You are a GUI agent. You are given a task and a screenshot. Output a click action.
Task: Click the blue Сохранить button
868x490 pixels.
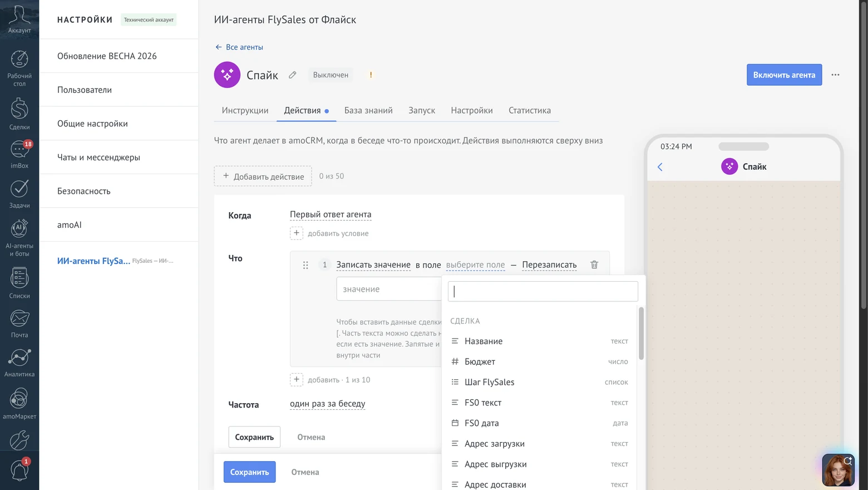[x=249, y=472]
